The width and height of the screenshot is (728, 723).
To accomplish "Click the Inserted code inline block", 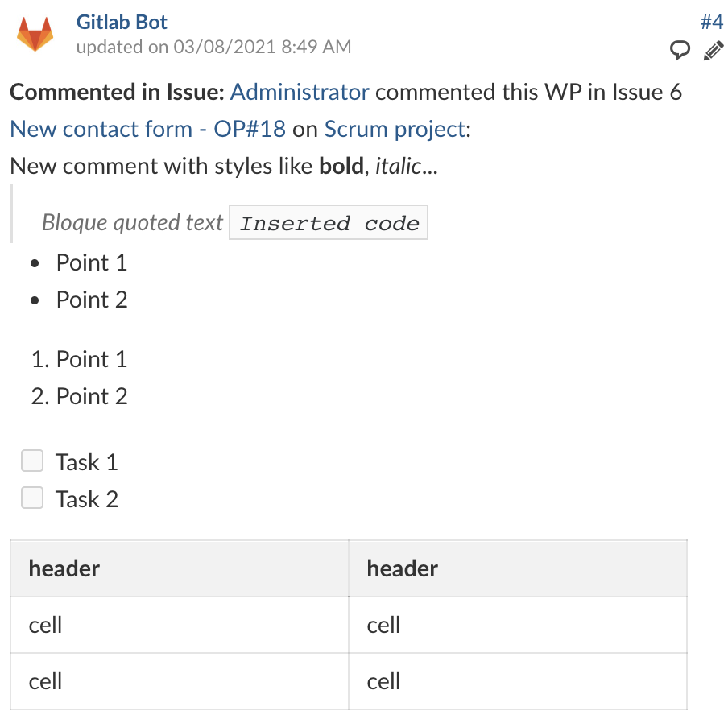I will pos(329,223).
